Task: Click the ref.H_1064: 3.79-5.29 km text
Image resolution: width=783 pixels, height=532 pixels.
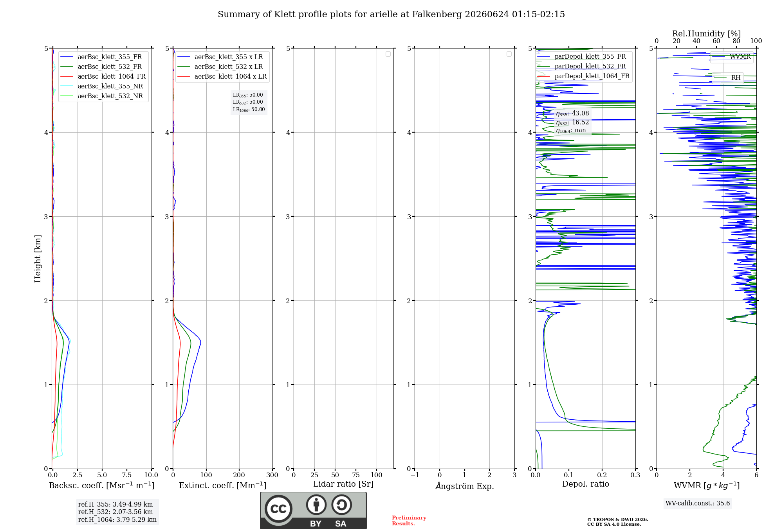Action: (x=117, y=520)
